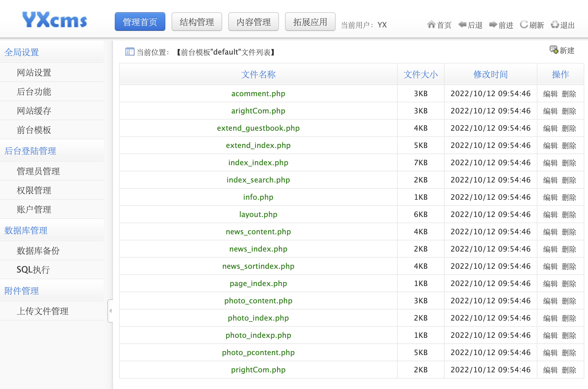Open the 管理首页 tab

[x=140, y=22]
